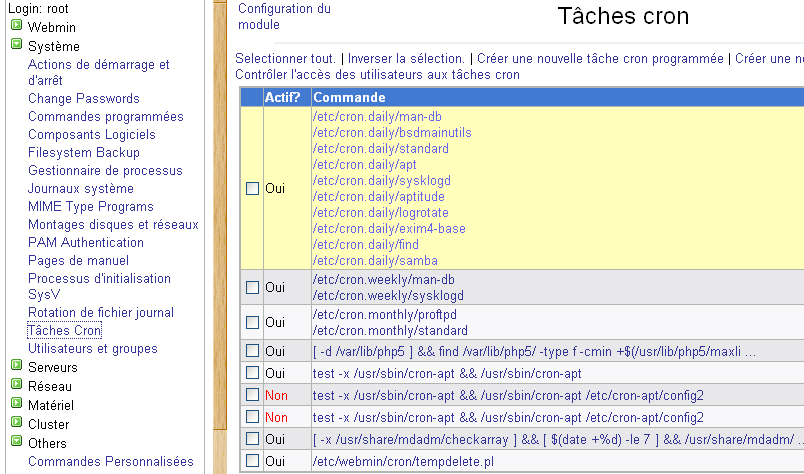Click Inverser la sélection link
Image resolution: width=804 pixels, height=474 pixels.
(x=405, y=59)
